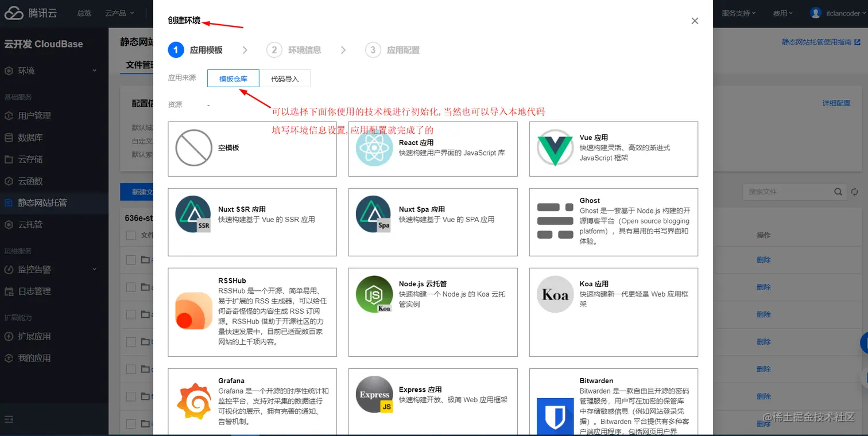This screenshot has width=868, height=436.
Task: Open the 详细配置 link
Action: (836, 103)
